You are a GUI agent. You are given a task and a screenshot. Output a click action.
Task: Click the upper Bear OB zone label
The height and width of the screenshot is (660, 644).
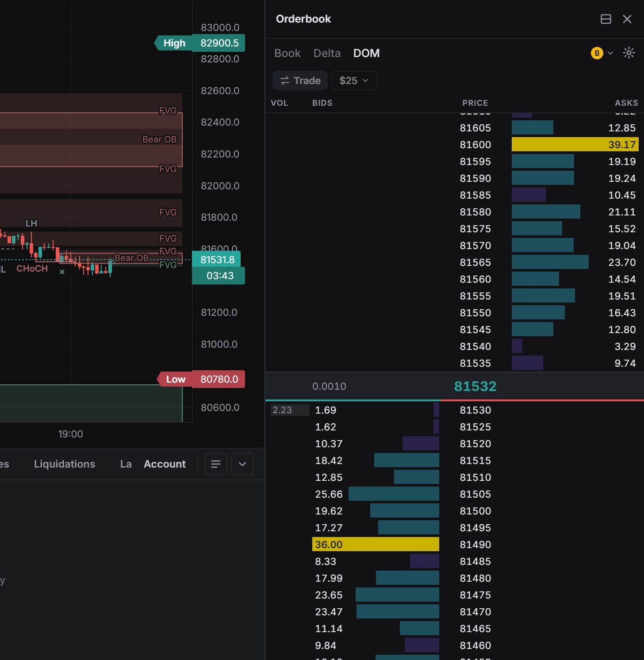[159, 139]
